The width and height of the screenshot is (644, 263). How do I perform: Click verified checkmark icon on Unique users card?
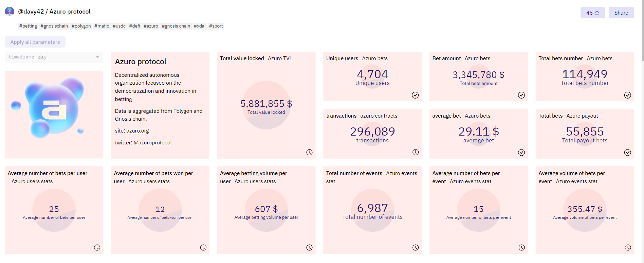coord(415,95)
